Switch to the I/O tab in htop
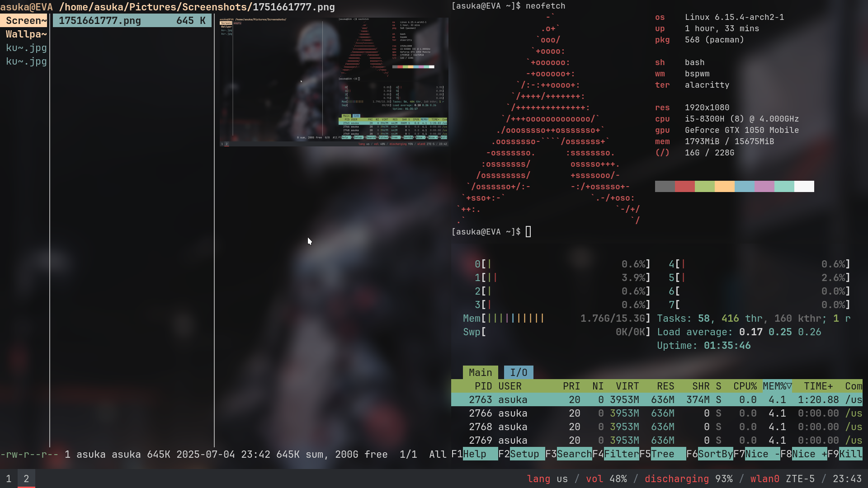The image size is (868, 488). [x=519, y=373]
